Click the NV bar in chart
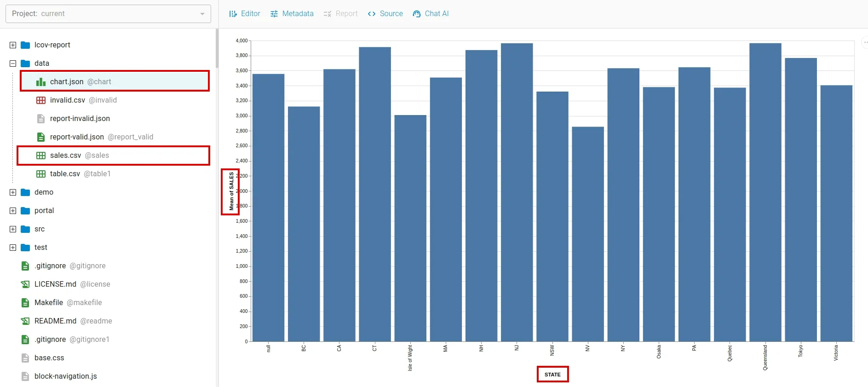Viewport: 868px width, 387px height. (x=588, y=234)
